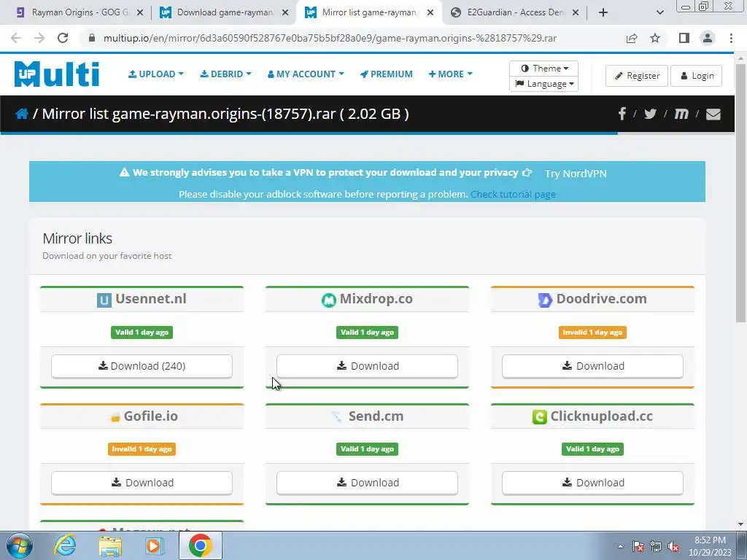Click the multiup.io address bar URL
Image resolution: width=747 pixels, height=560 pixels.
pyautogui.click(x=330, y=38)
